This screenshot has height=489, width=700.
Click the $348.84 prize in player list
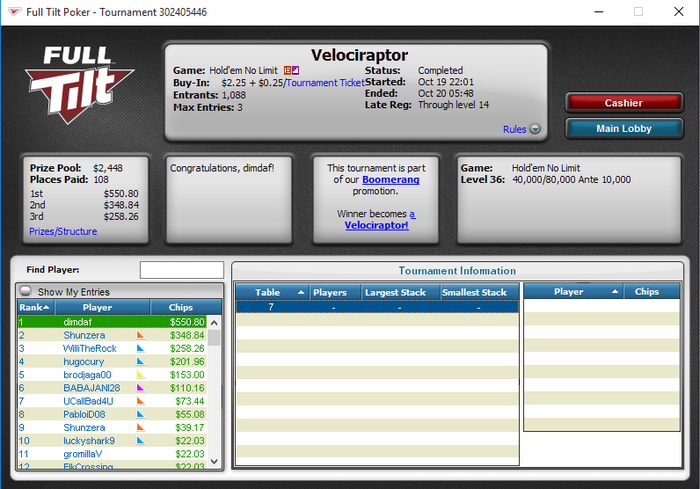(187, 335)
